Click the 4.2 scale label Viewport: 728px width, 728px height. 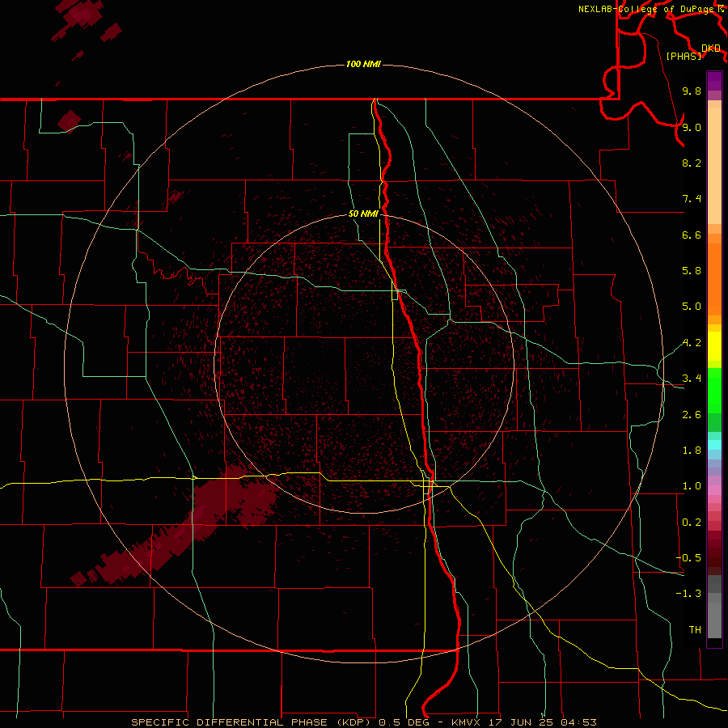pos(692,343)
